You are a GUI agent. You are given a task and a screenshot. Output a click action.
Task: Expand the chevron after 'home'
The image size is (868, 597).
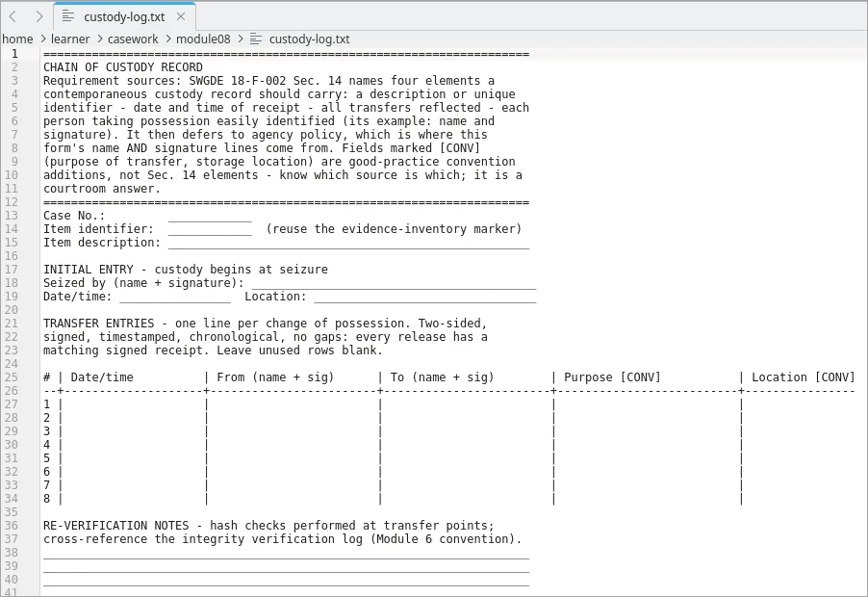[42, 39]
